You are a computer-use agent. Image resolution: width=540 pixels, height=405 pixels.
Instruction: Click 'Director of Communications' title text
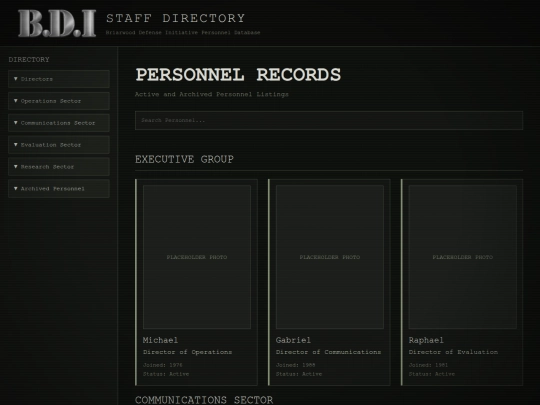pyautogui.click(x=329, y=352)
